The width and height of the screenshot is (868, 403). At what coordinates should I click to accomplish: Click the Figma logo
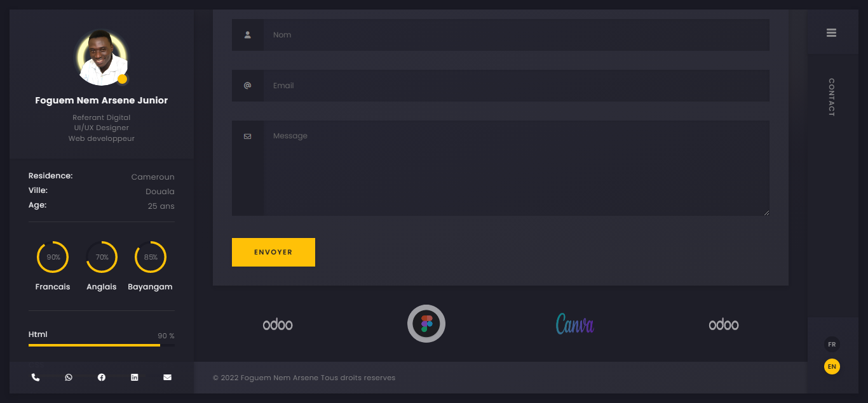[x=426, y=324]
